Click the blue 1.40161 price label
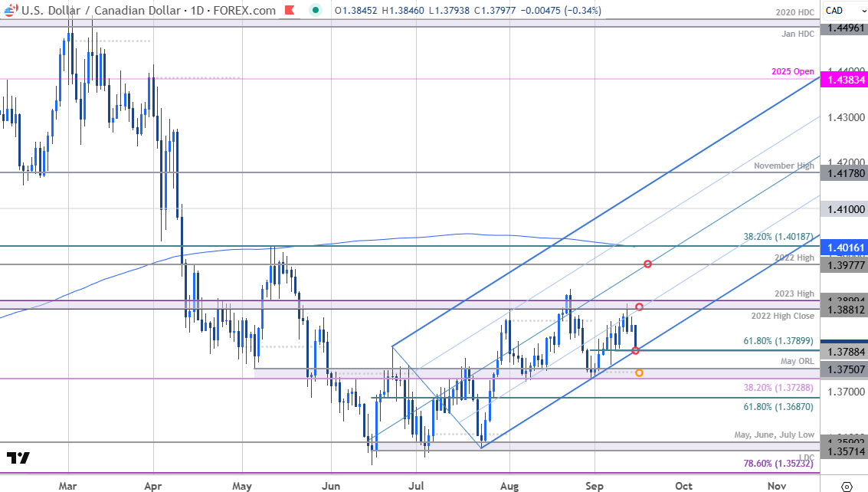This screenshot has width=868, height=492. (844, 247)
